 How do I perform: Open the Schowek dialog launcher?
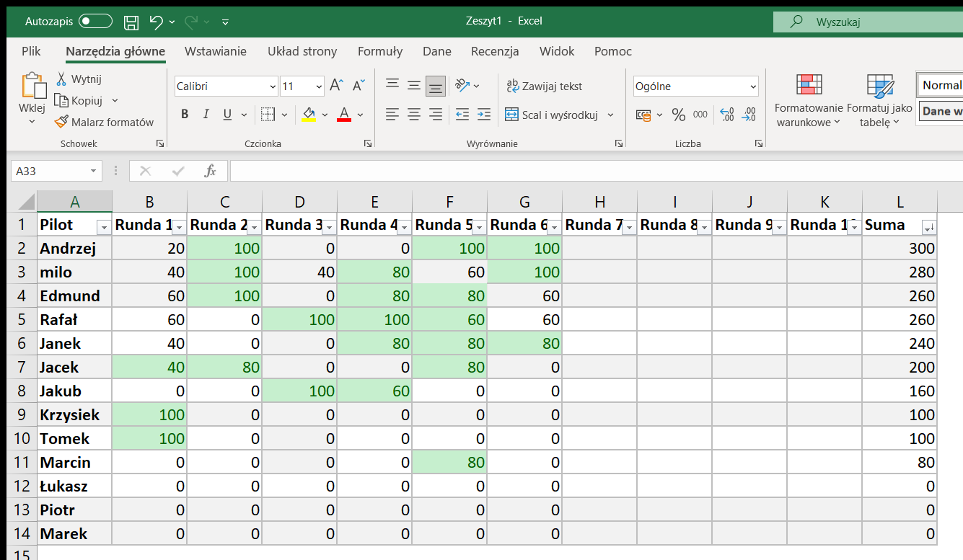pyautogui.click(x=159, y=144)
